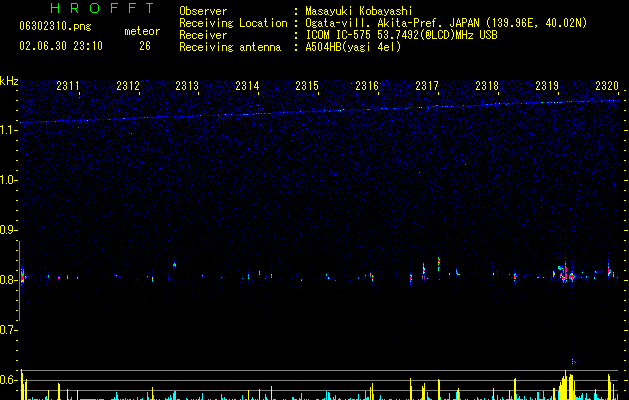Click the 2320 time marker
The height and width of the screenshot is (400, 629).
pyautogui.click(x=607, y=86)
